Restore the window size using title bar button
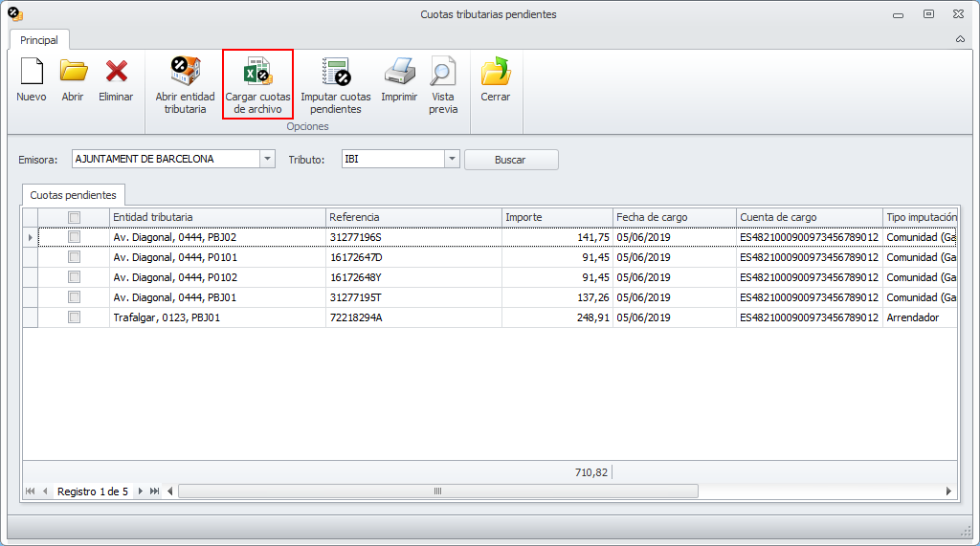The width and height of the screenshot is (980, 546). [x=928, y=13]
